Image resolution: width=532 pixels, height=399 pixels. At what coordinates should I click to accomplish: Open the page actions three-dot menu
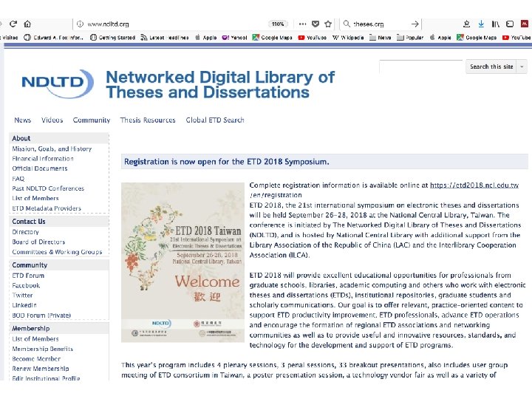[302, 24]
